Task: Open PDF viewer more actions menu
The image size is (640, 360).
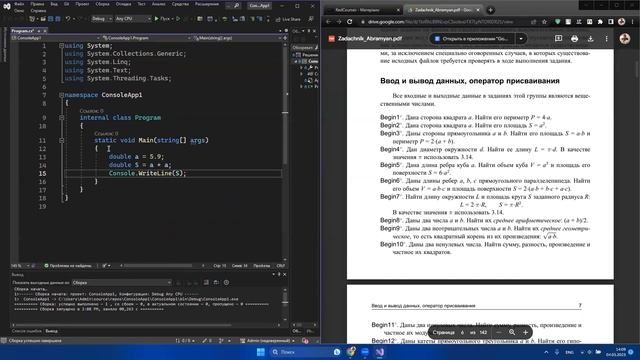Action: [606, 38]
